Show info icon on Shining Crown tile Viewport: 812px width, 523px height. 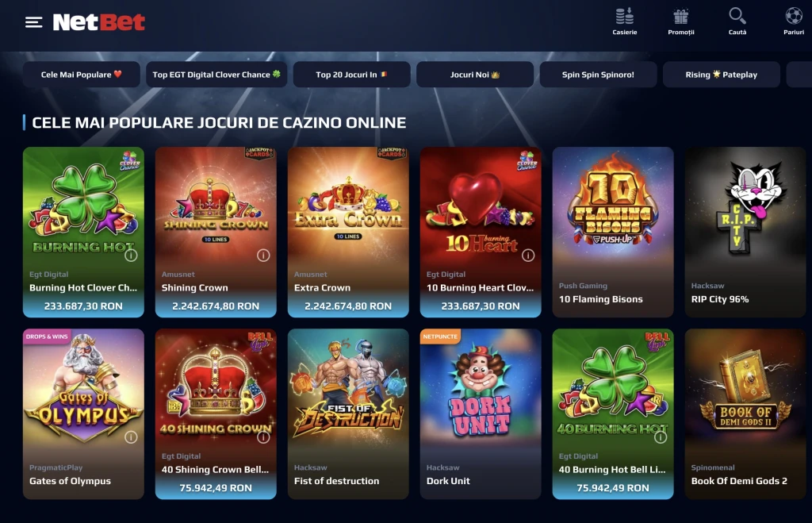pos(263,255)
